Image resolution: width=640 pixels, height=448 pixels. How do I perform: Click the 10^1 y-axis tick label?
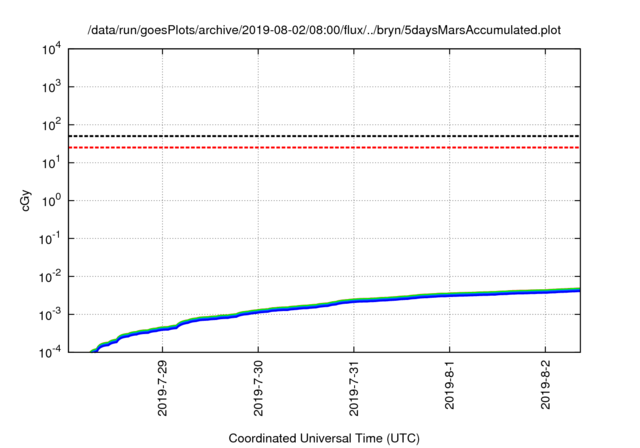52,163
